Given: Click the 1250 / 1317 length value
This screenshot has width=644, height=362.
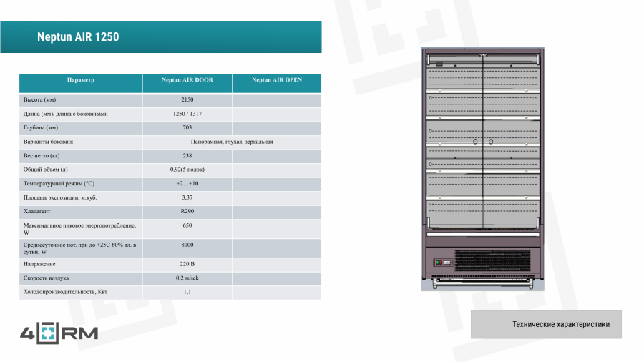Looking at the screenshot, I should pyautogui.click(x=187, y=114).
